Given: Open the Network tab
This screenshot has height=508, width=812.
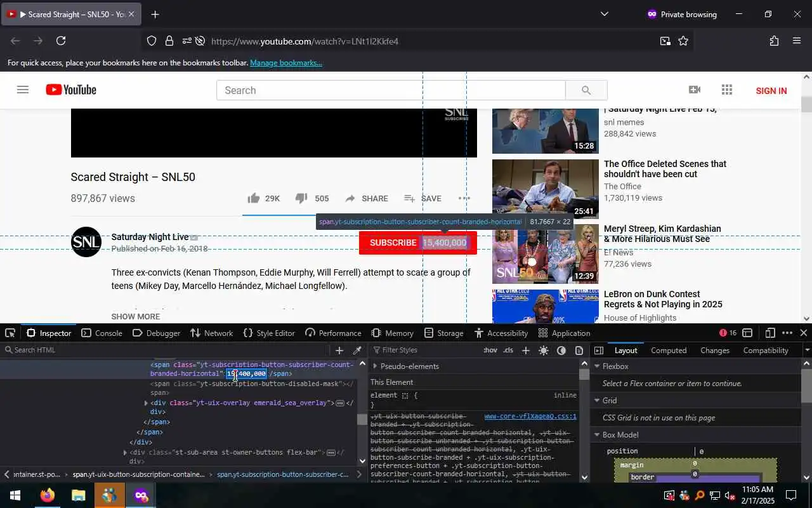Looking at the screenshot, I should tap(212, 333).
